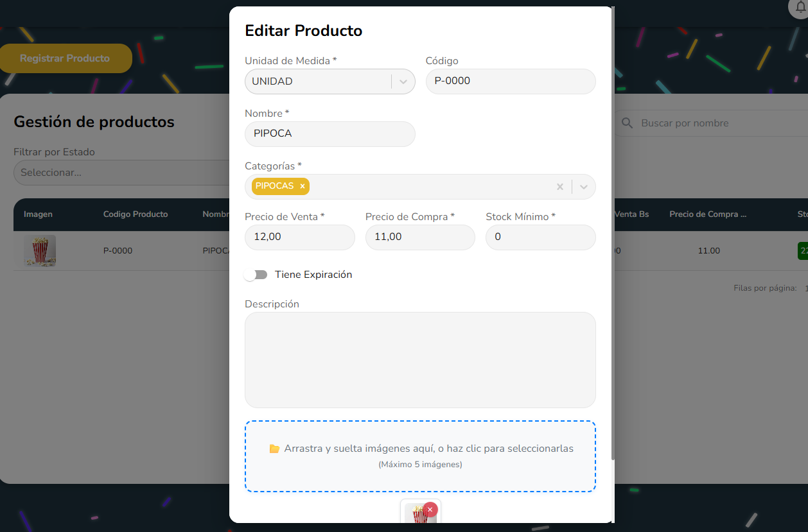Click the Precio de Venta field

coord(299,237)
